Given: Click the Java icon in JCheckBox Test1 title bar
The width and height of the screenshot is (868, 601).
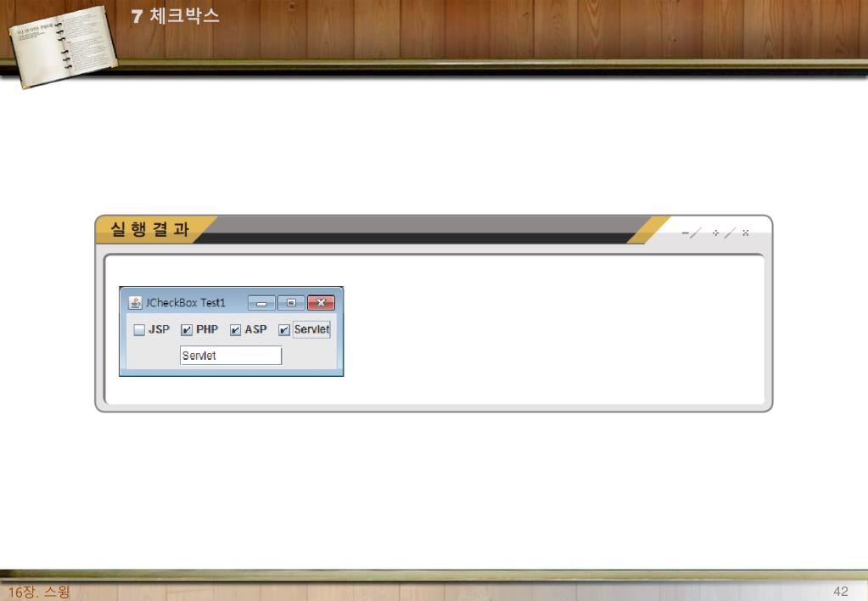Looking at the screenshot, I should 135,302.
